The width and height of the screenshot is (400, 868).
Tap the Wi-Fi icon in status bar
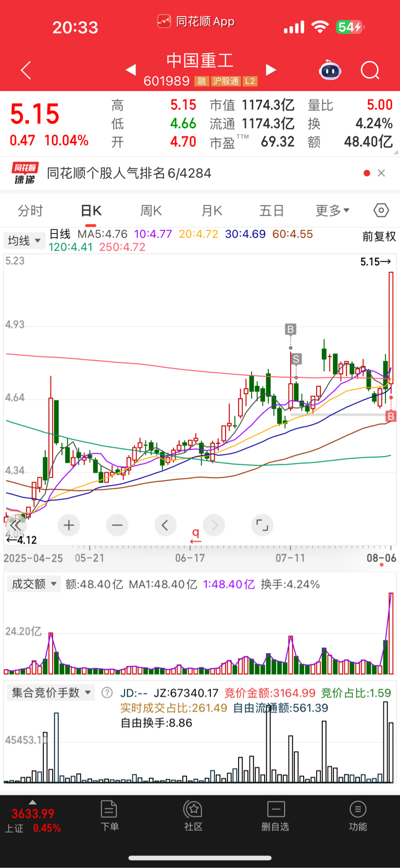pos(320,27)
